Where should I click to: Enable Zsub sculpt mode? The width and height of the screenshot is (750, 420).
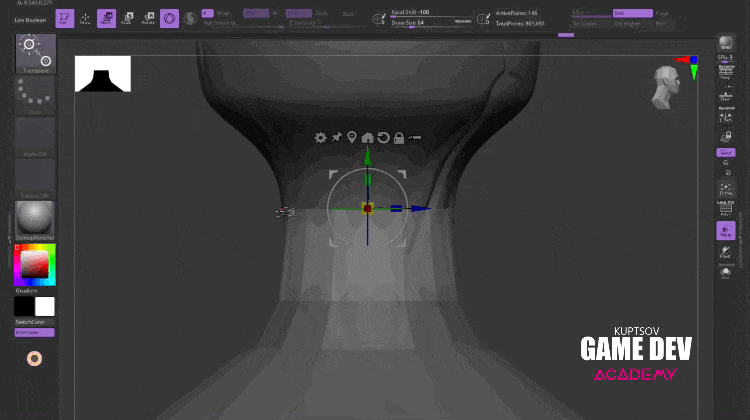[x=321, y=13]
